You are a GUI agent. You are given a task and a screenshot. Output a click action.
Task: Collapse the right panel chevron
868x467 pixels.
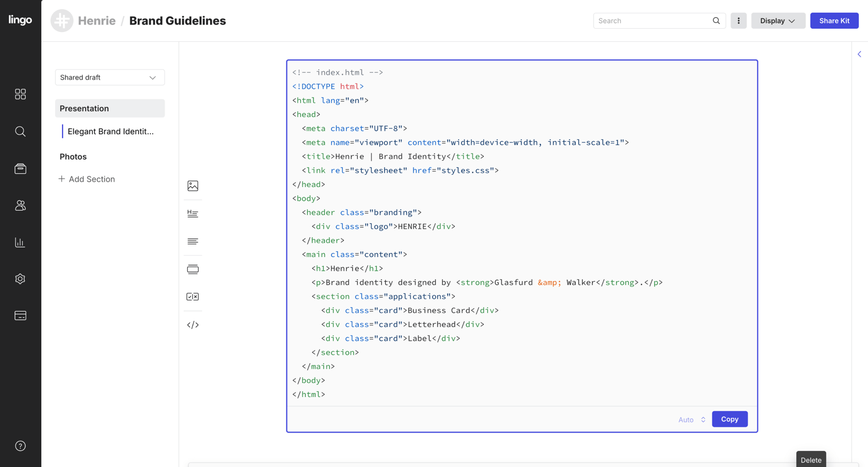(x=859, y=55)
